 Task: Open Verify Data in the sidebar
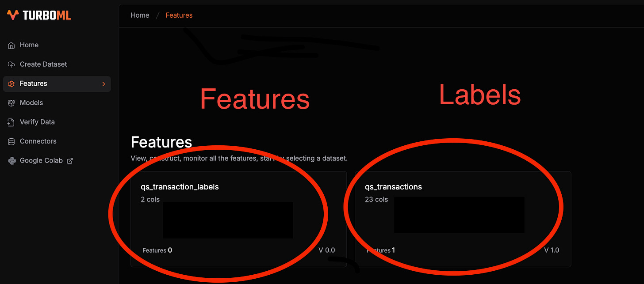(57, 122)
